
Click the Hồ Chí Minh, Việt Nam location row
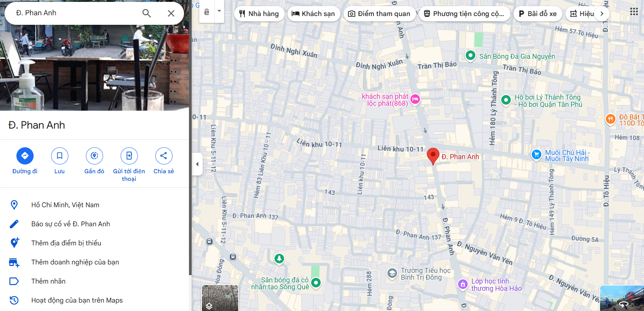[x=95, y=205]
